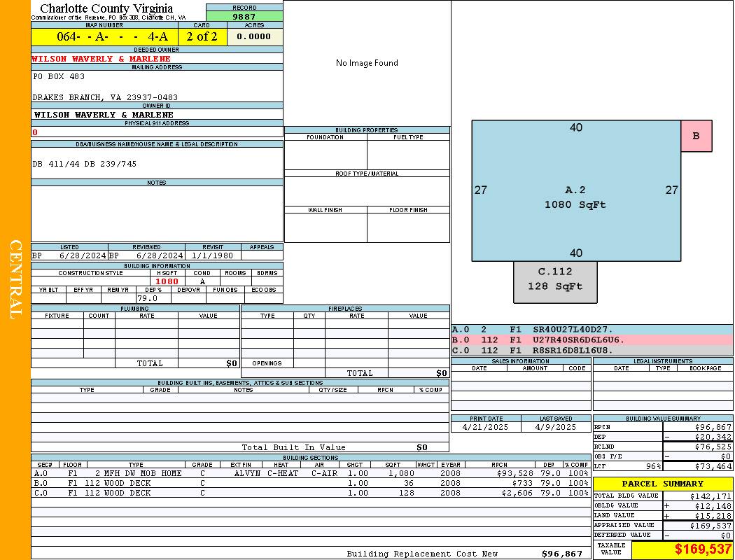The height and width of the screenshot is (560, 735).
Task: Select the blue A.2 1080 SqFt sketch area
Action: point(575,197)
